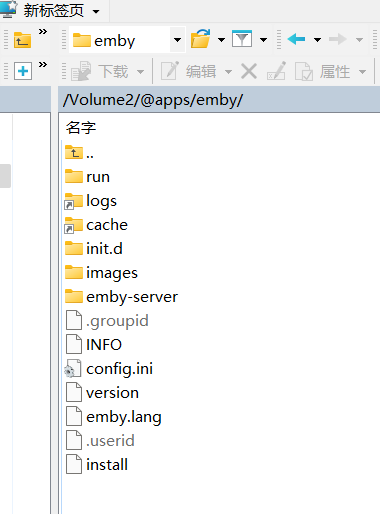Click the run folder icon
Viewport: 380px width, 514px height.
click(74, 176)
